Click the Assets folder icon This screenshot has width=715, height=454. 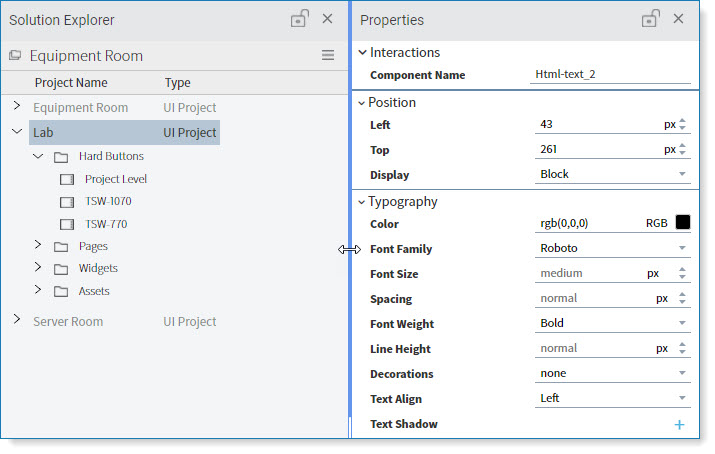61,292
